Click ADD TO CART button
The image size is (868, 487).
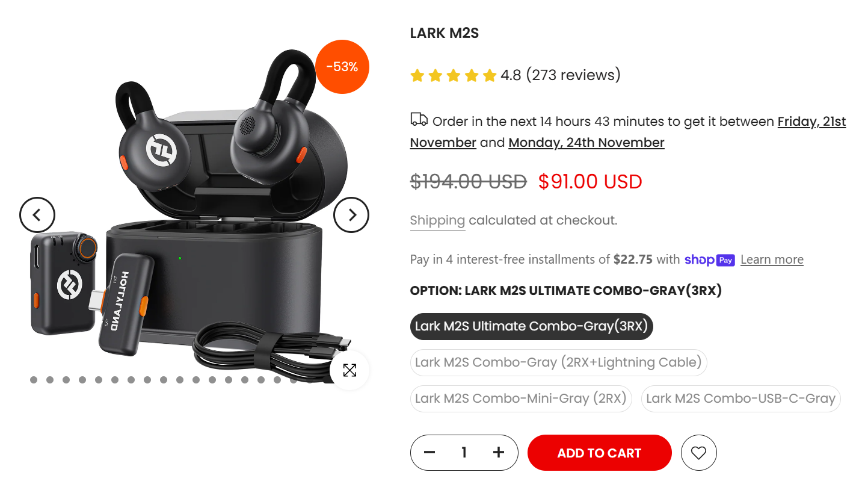[600, 453]
